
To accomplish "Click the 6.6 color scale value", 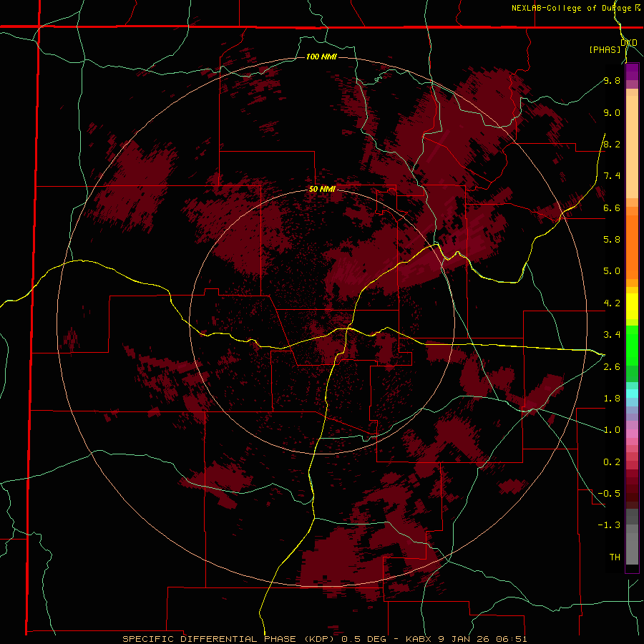I will point(612,208).
